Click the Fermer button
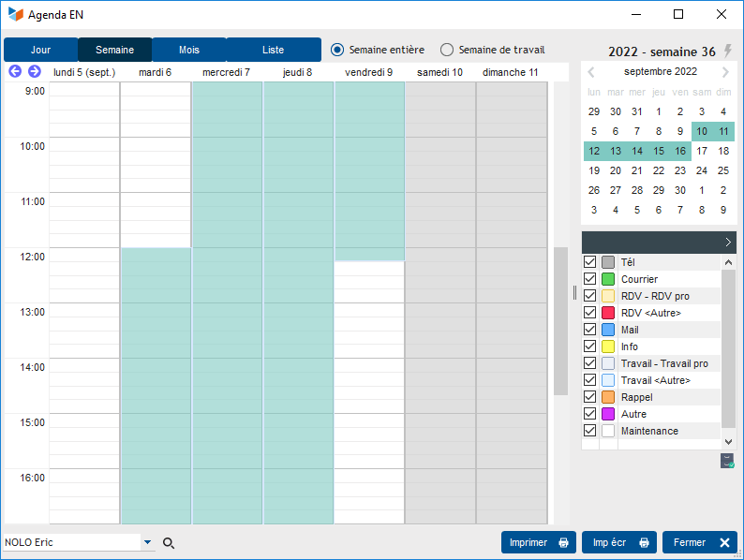 [699, 542]
